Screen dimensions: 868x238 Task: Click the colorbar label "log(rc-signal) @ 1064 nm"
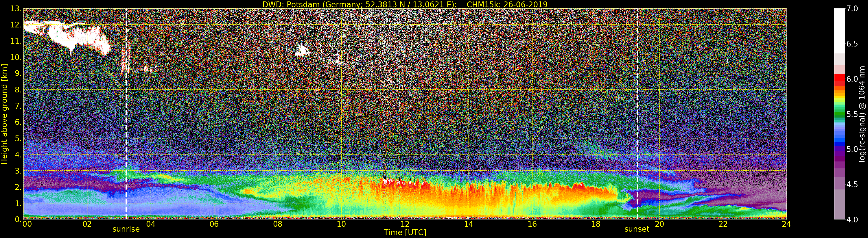click(x=862, y=114)
